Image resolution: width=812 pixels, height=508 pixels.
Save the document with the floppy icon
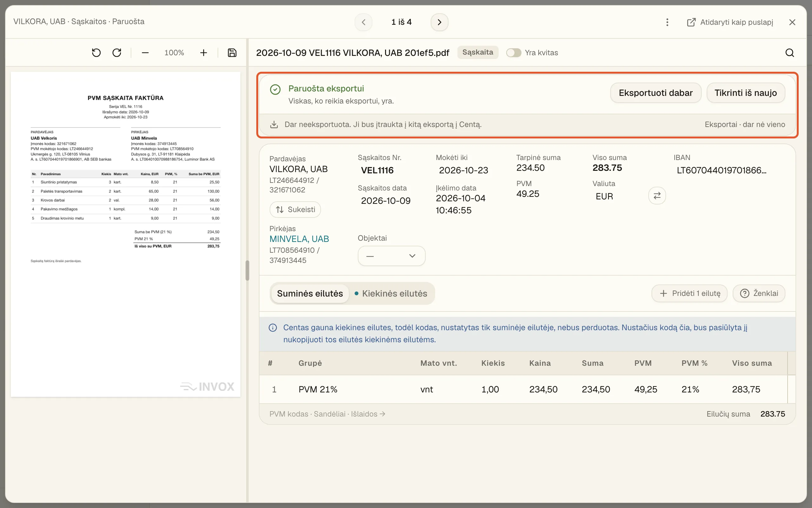click(232, 53)
